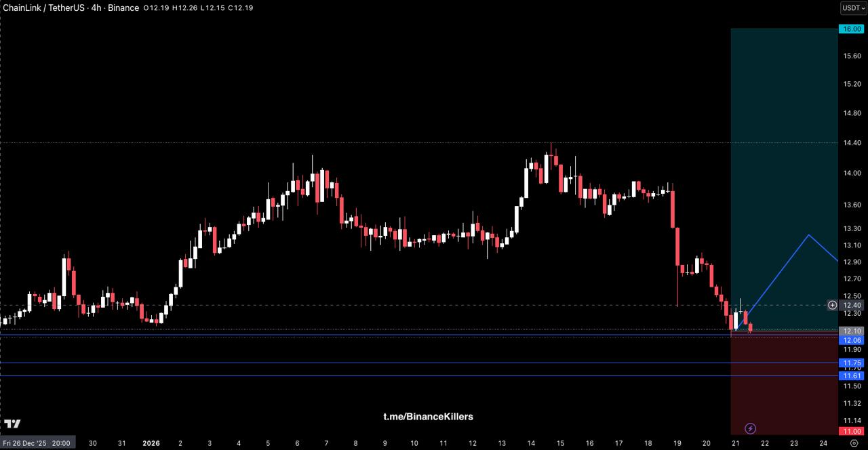
Task: Click the gray 12.10 current price label
Action: [850, 331]
